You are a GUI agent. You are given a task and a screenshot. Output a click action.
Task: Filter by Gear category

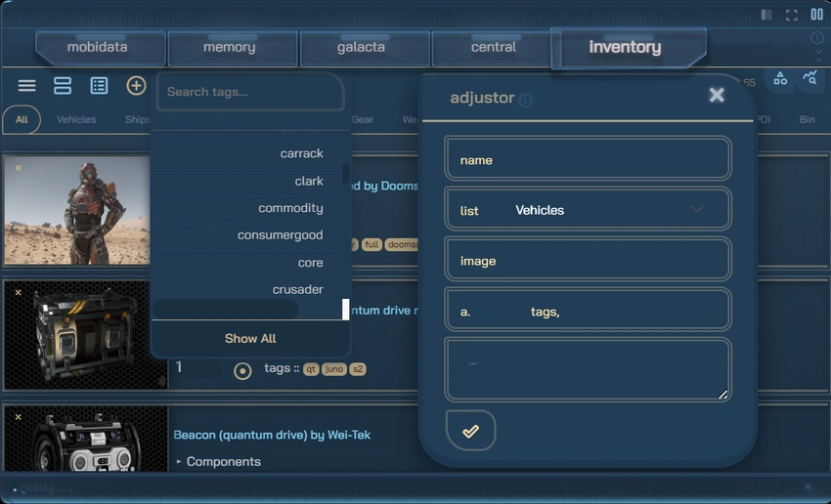[363, 119]
